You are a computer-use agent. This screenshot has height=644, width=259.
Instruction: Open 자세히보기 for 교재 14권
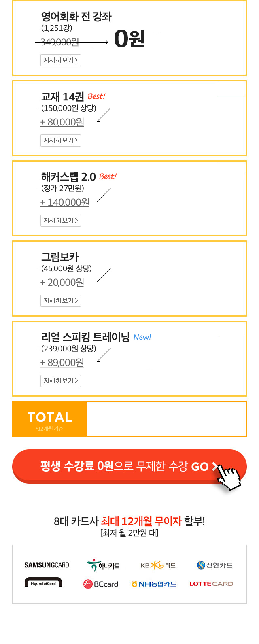pyautogui.click(x=61, y=140)
